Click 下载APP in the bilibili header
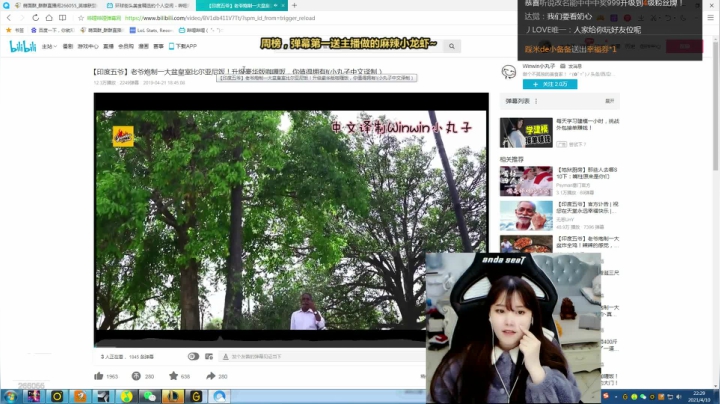 [183, 46]
